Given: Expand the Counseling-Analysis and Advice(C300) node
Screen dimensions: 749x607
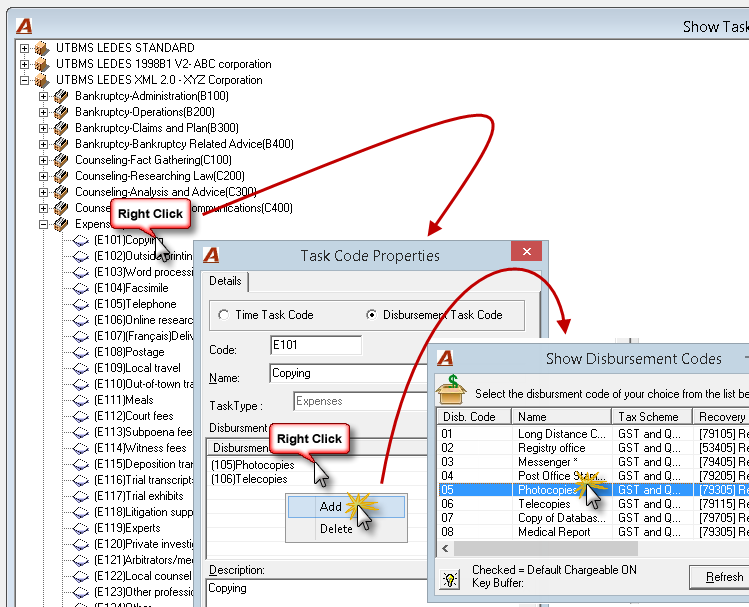Looking at the screenshot, I should [x=43, y=192].
